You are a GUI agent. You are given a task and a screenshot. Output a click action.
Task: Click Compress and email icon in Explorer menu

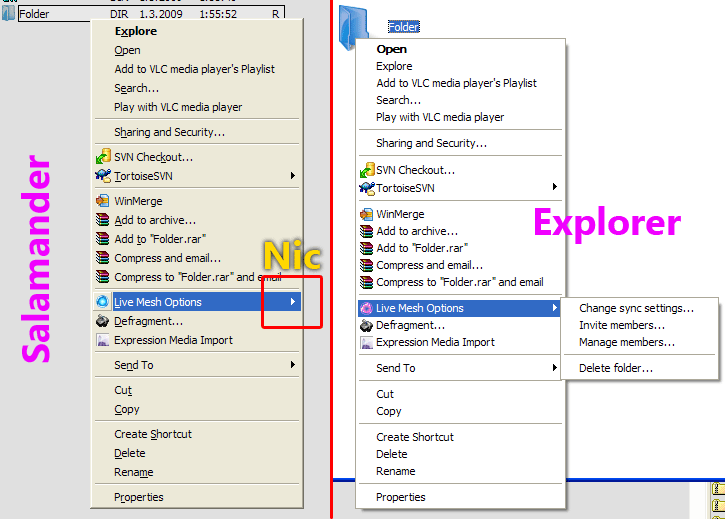[x=366, y=265]
